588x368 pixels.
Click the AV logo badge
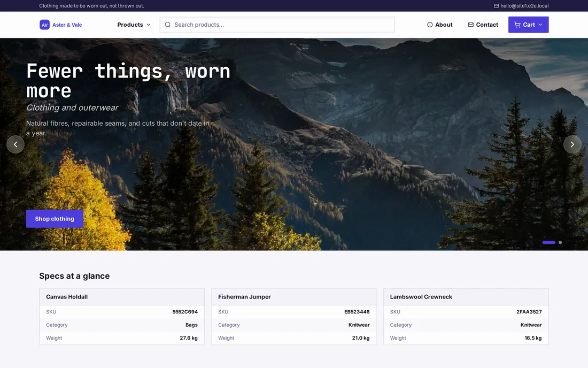click(x=44, y=25)
